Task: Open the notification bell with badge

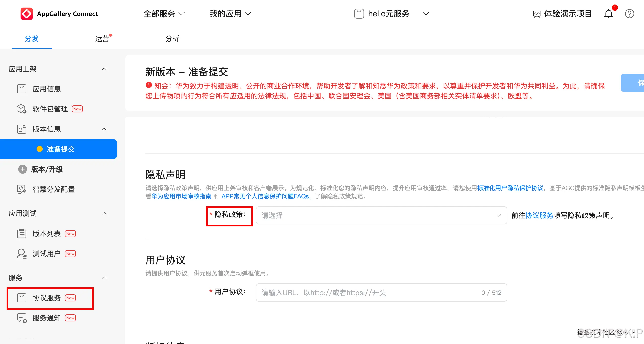Action: pyautogui.click(x=608, y=14)
